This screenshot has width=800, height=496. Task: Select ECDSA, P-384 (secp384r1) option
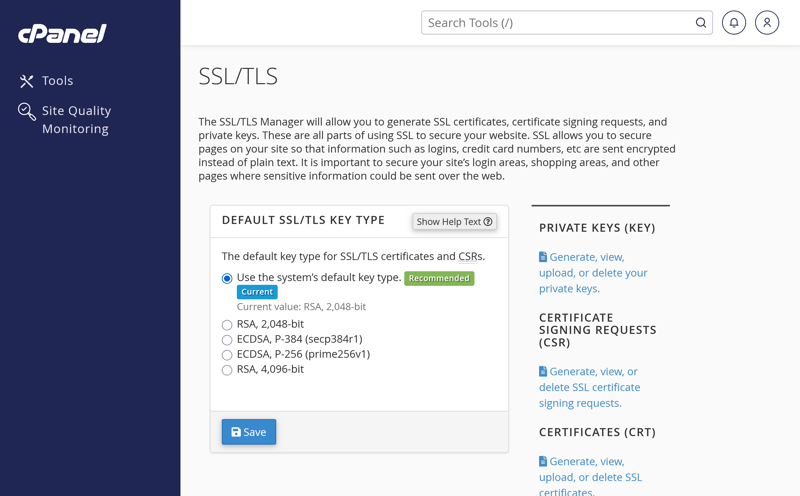227,340
